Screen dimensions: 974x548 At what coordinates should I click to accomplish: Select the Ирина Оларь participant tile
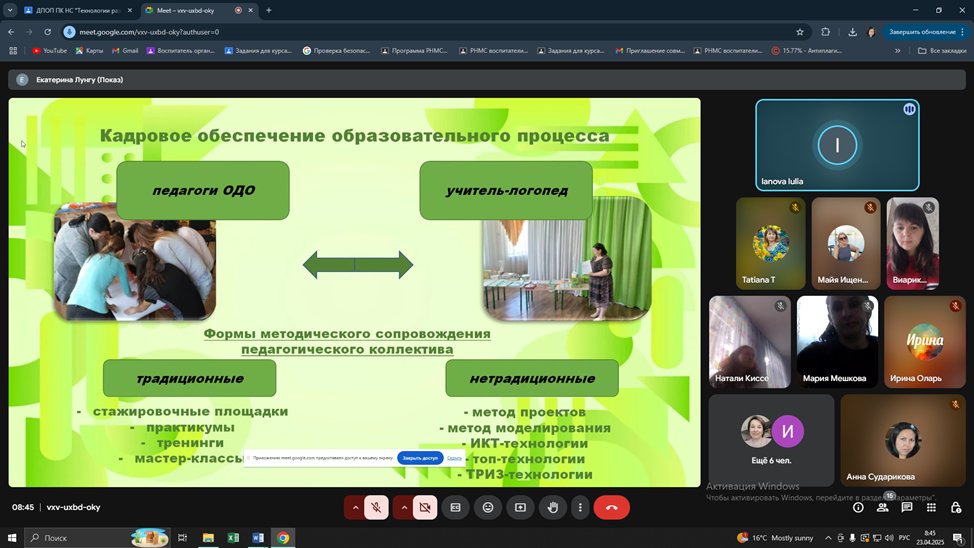coord(924,342)
